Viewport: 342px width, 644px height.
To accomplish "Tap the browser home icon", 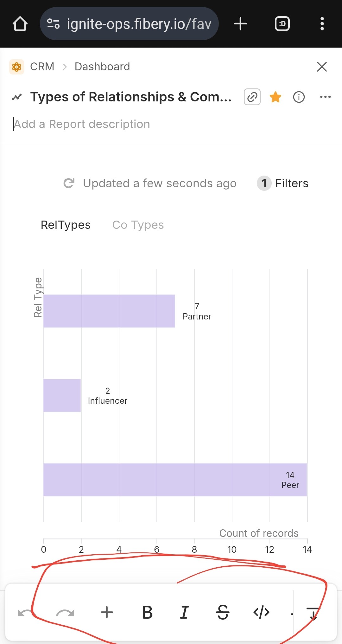I will tap(20, 24).
